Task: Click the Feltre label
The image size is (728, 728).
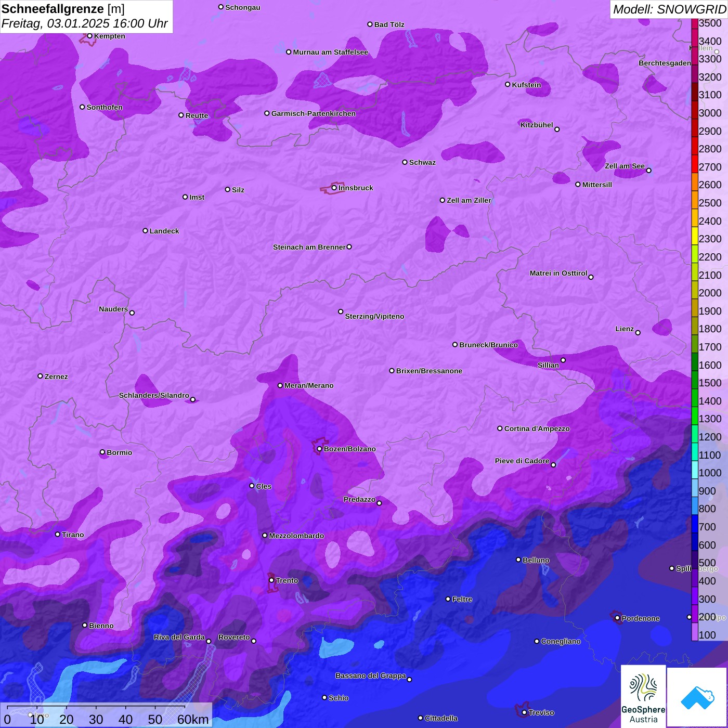Action: (x=462, y=599)
